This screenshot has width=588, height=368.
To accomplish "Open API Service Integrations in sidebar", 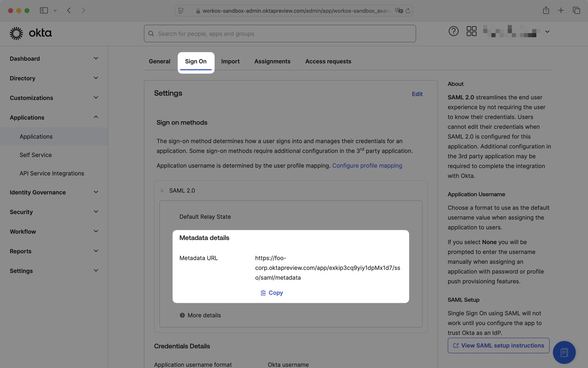I will [52, 173].
